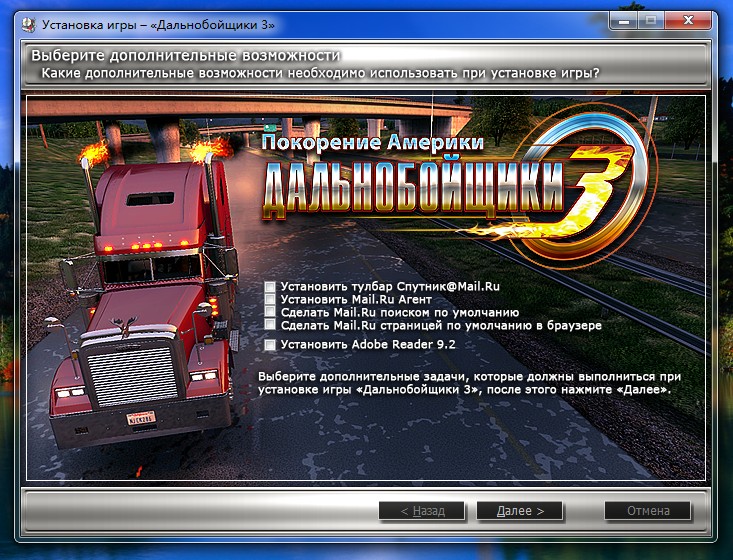Click the window title 'Установка игры' text
Image resolution: width=733 pixels, height=560 pixels.
tap(150, 20)
